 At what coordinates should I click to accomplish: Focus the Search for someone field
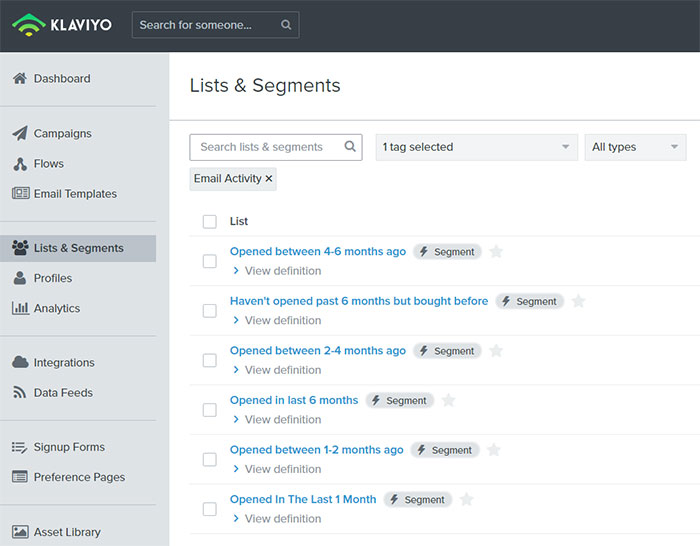click(215, 25)
